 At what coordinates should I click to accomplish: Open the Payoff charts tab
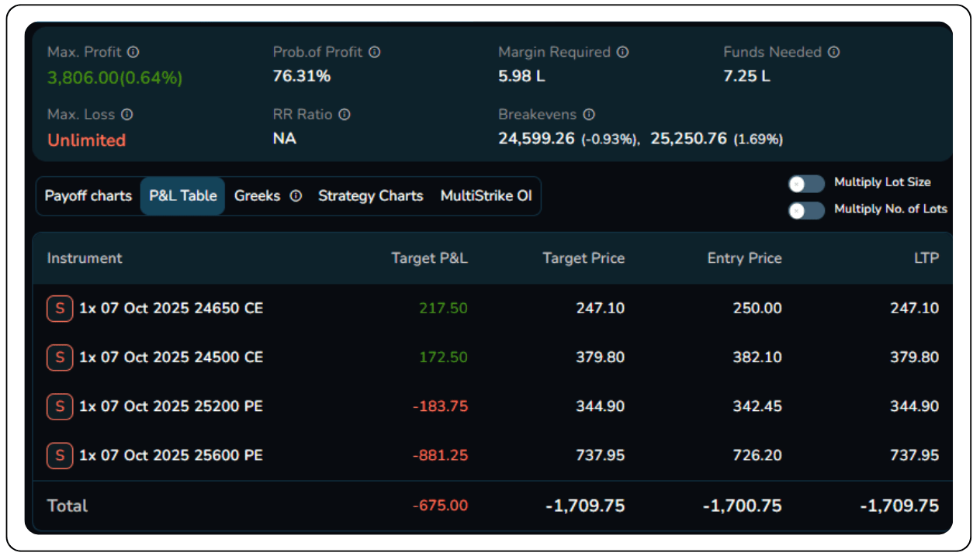tap(88, 196)
